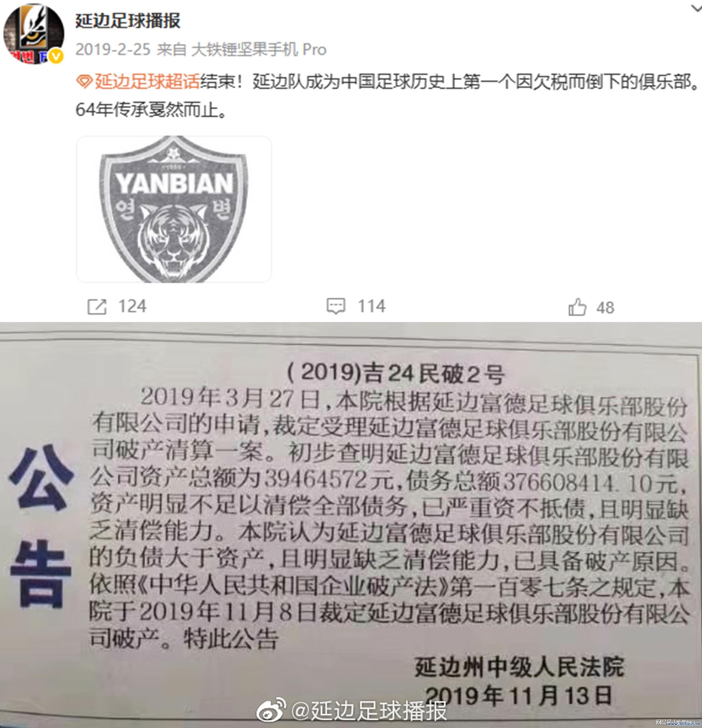The image size is (702, 728).
Task: Like the post with thumbs-up icon
Action: pyautogui.click(x=577, y=307)
